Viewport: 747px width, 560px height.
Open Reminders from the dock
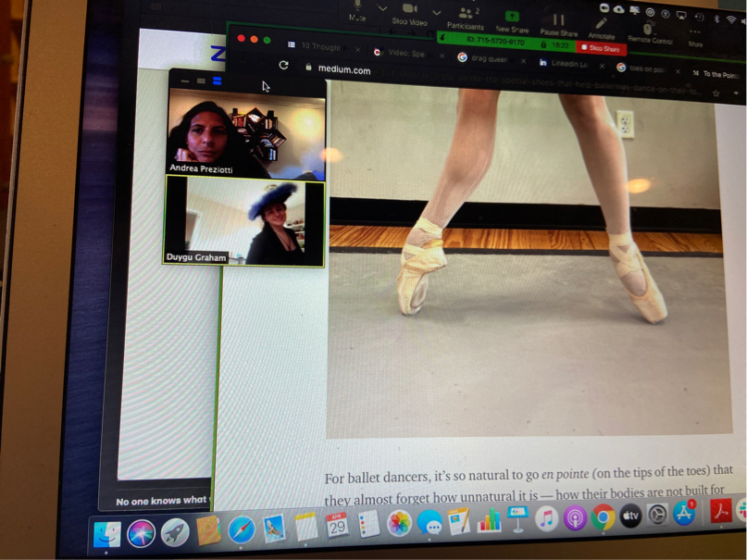[367, 524]
